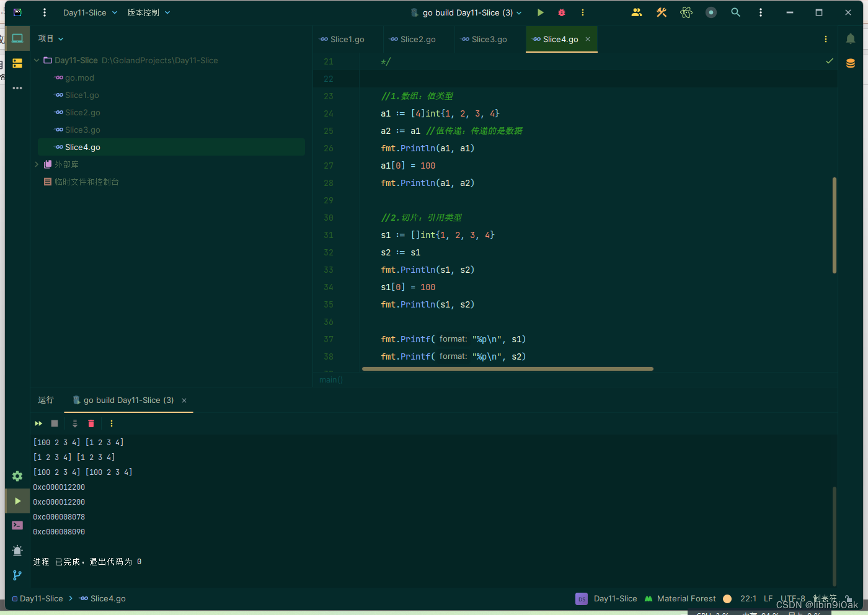
Task: Click the editor vertical scrollbar
Action: [x=835, y=225]
